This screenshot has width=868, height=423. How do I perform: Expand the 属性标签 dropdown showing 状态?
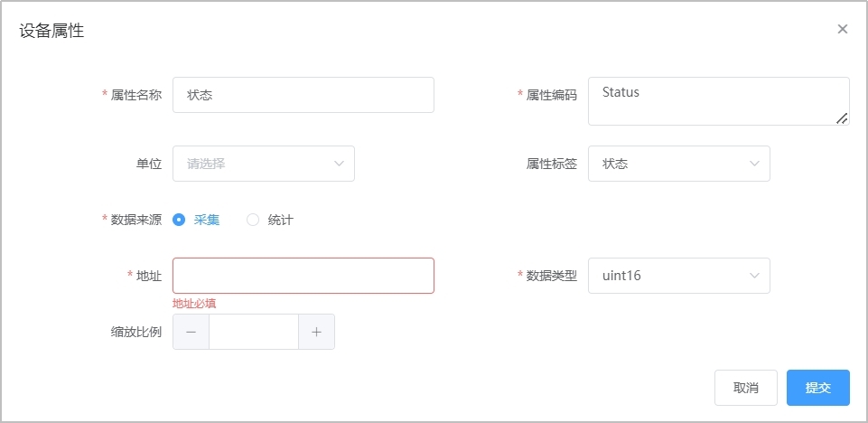pyautogui.click(x=678, y=164)
